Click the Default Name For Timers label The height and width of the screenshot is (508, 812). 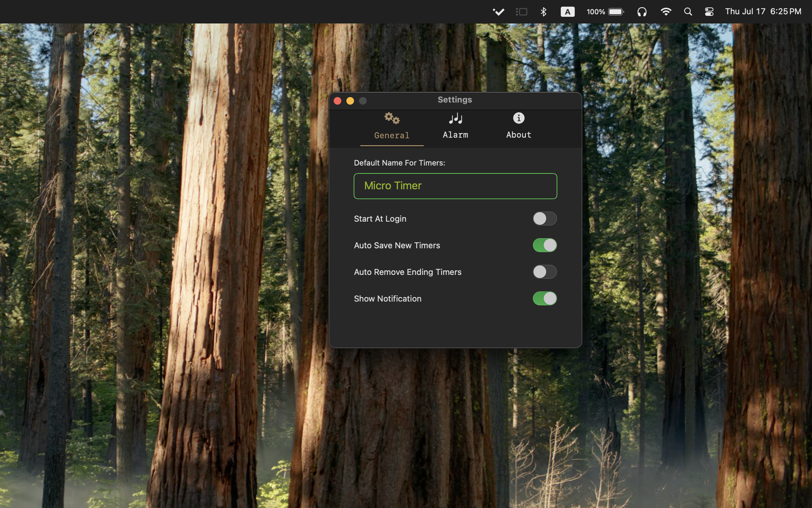[399, 163]
